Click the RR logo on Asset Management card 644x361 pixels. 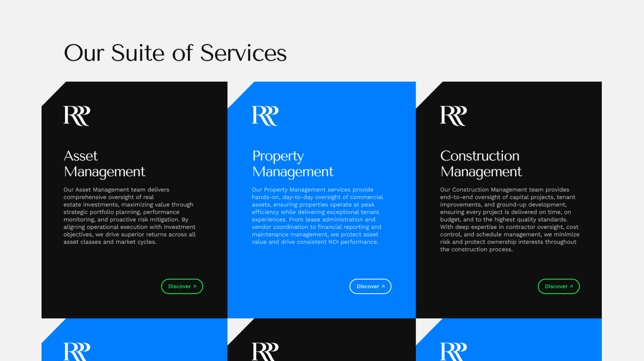tap(76, 116)
